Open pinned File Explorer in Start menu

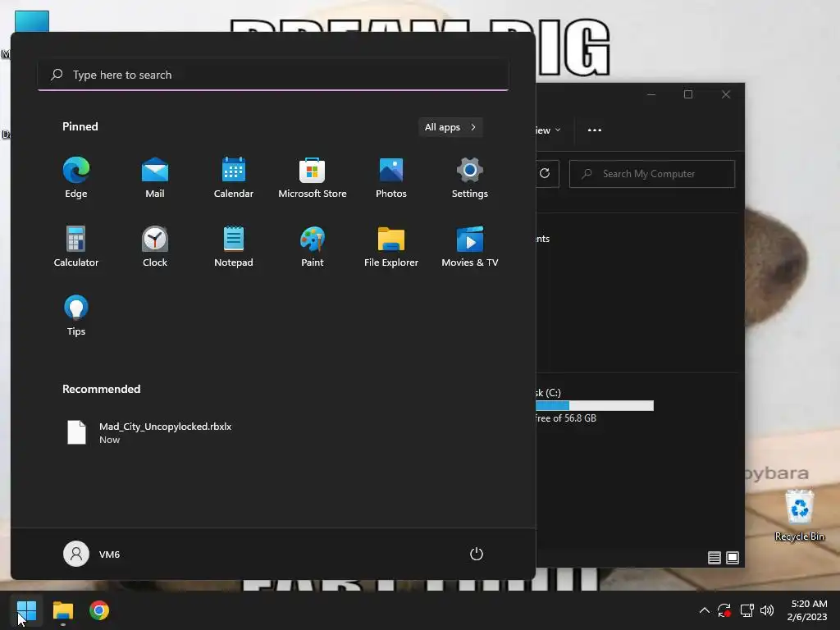coord(391,247)
